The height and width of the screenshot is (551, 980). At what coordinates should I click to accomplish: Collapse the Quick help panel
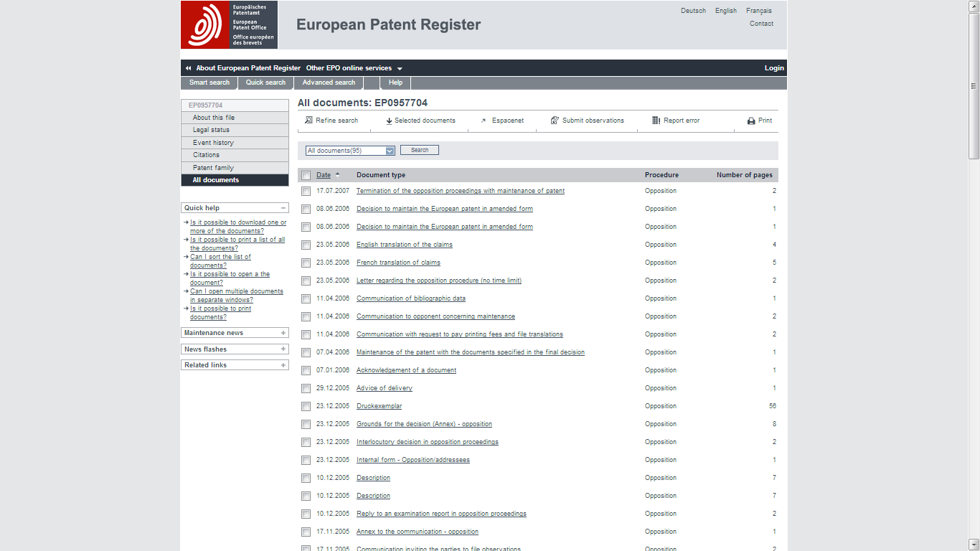pos(283,208)
